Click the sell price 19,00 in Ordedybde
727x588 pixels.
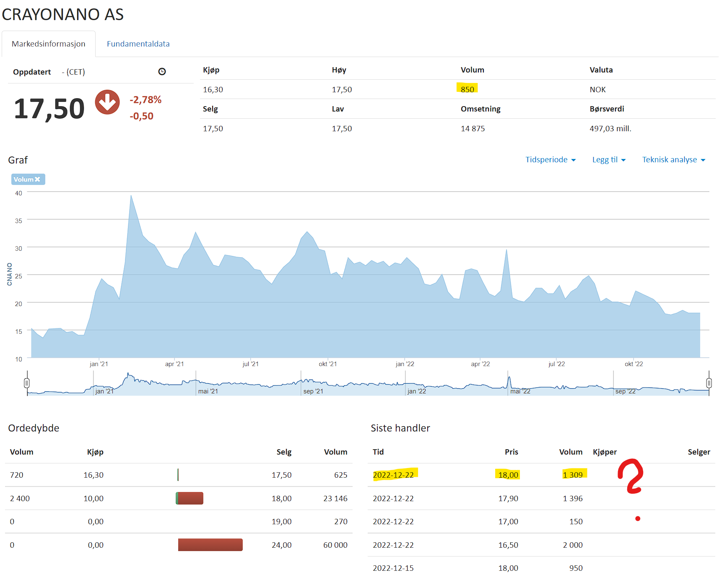[282, 522]
